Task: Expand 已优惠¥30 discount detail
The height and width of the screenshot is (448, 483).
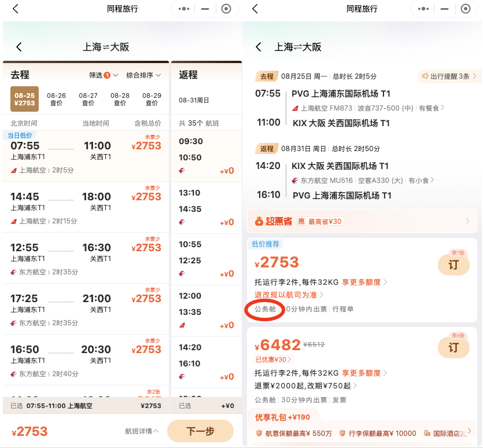Action: [x=274, y=359]
